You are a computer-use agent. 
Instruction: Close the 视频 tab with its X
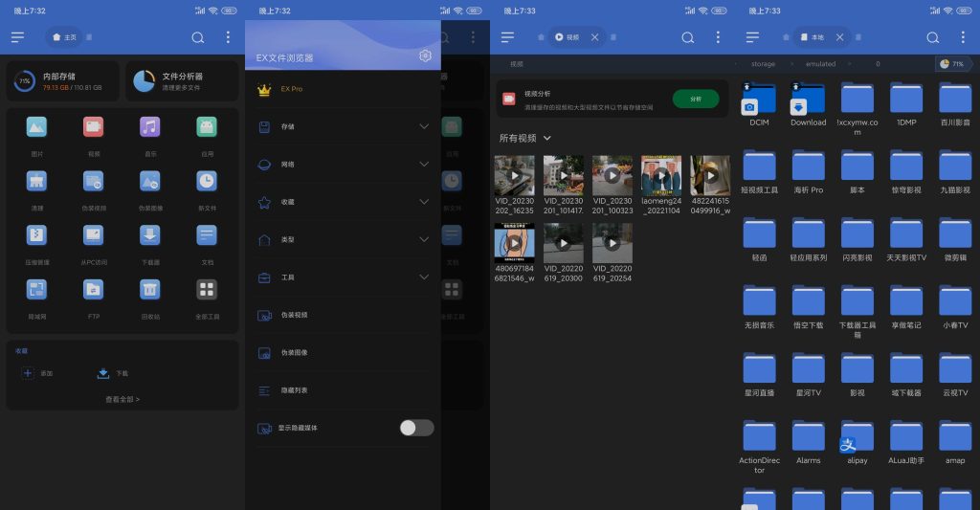click(x=594, y=37)
